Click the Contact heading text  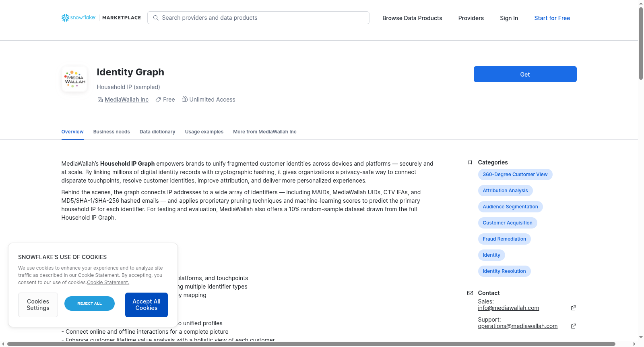coord(489,293)
